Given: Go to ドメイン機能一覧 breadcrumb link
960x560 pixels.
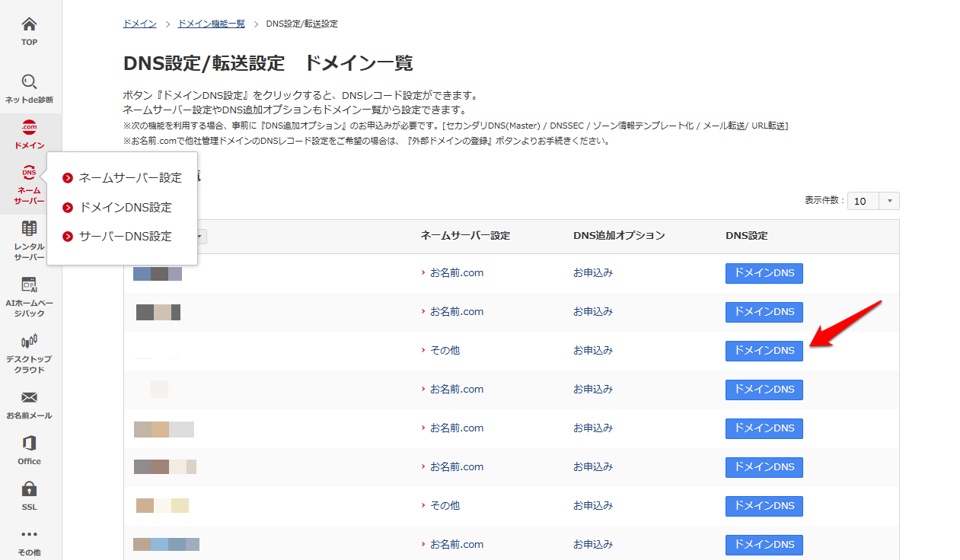Looking at the screenshot, I should [x=211, y=24].
